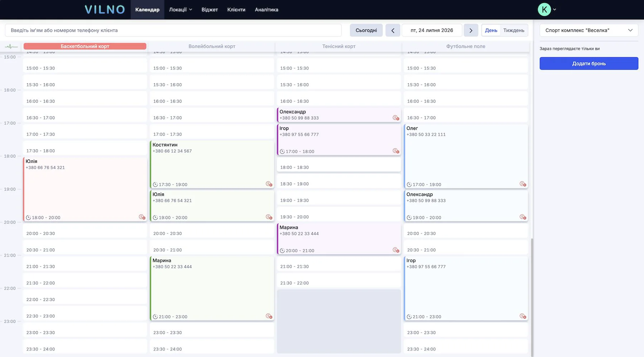Open the Календар tab
Screen dimensions: 644x357
point(147,10)
